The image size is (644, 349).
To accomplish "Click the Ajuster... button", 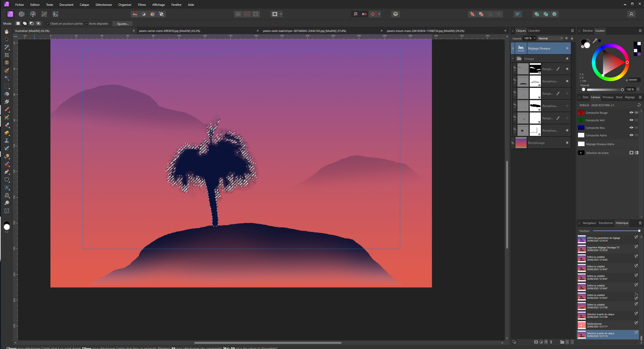I will (123, 24).
